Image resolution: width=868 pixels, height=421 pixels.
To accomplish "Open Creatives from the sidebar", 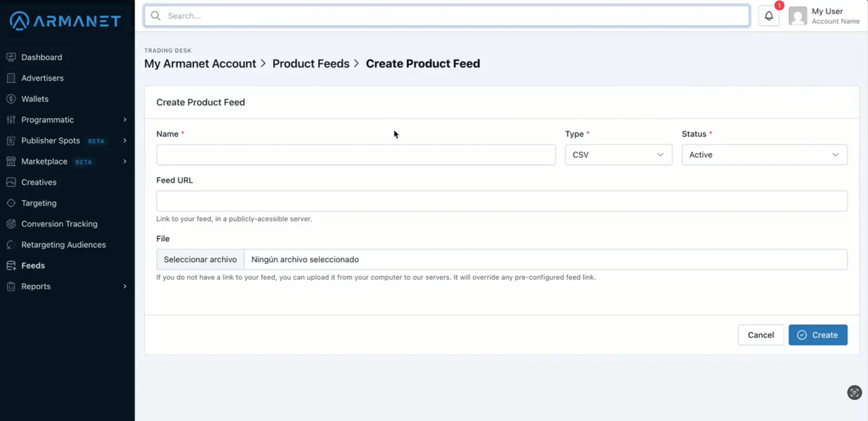I will [x=39, y=182].
